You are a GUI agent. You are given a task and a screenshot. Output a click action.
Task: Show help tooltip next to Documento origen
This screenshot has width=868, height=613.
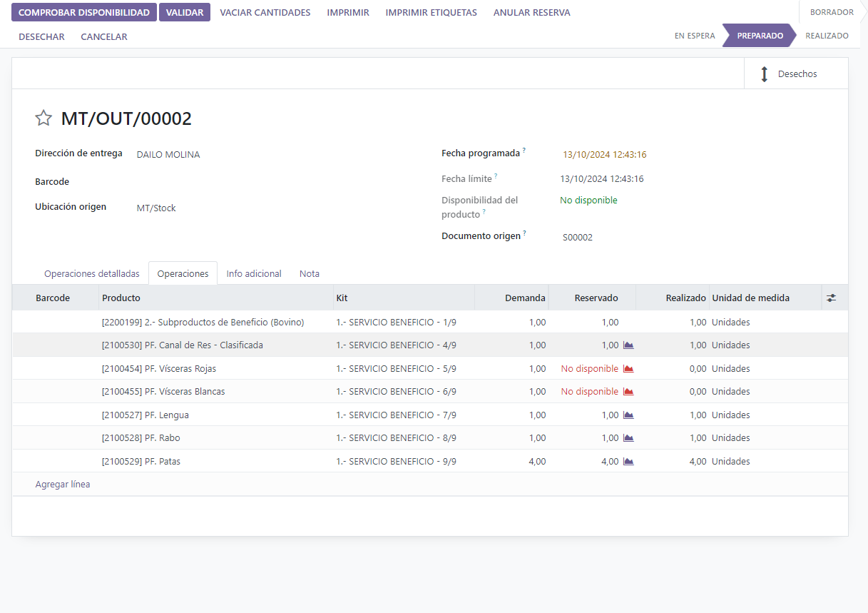[525, 233]
